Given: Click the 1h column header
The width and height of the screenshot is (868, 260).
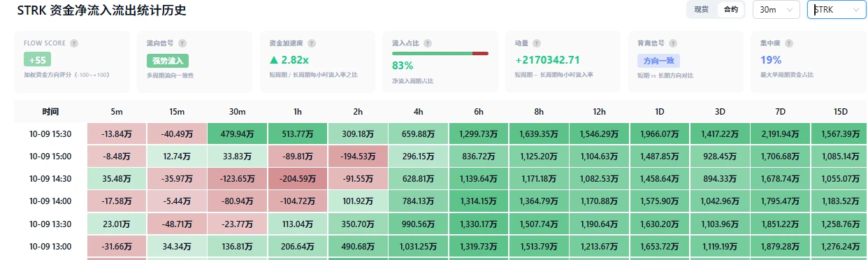Looking at the screenshot, I should (298, 112).
